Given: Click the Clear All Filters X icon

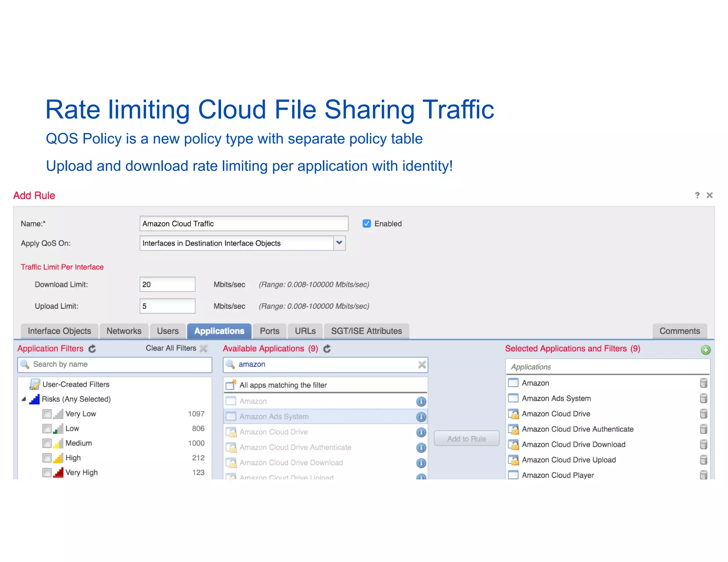Looking at the screenshot, I should coord(204,348).
